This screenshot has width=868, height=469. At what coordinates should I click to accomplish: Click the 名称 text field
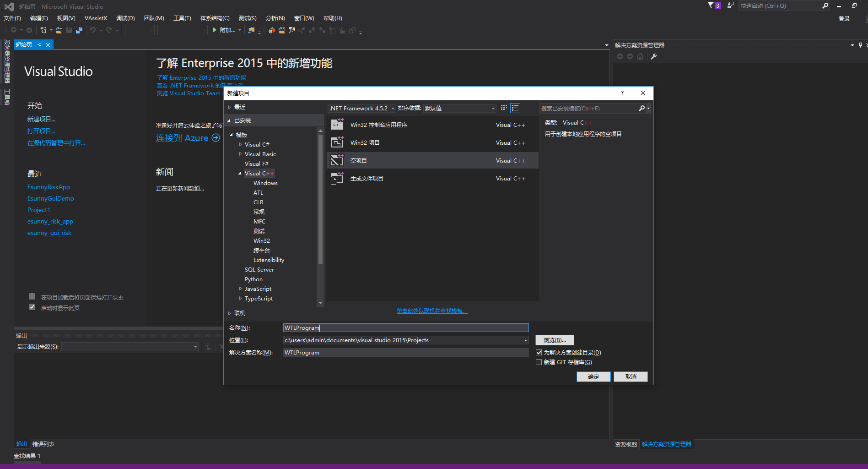pos(406,328)
